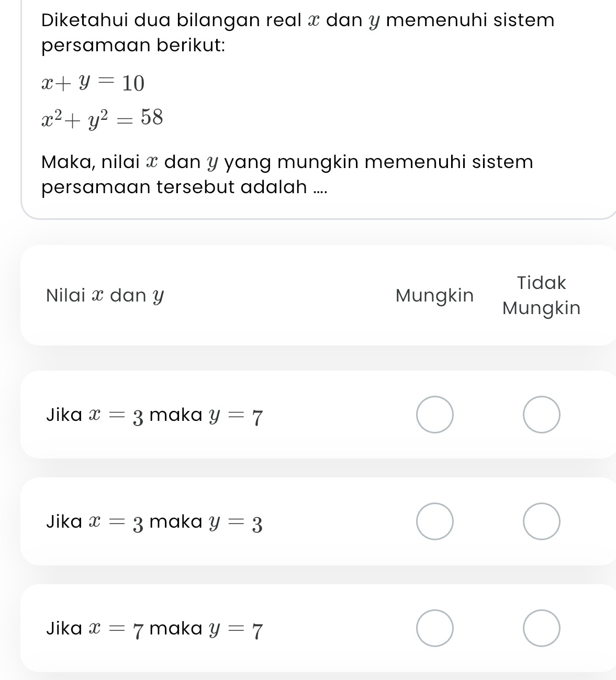
Task: Select Mungkin for "Jika x = 7 maka y = 7"
Action: (435, 628)
